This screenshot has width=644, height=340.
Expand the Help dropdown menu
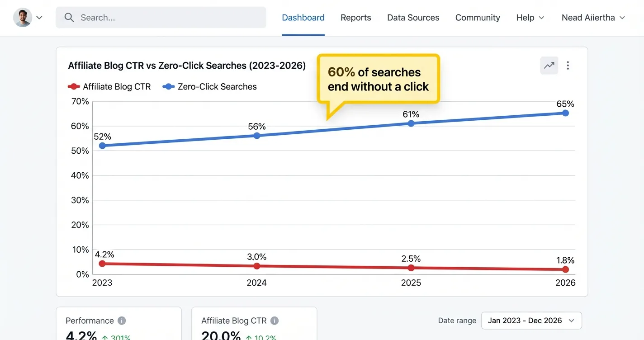coord(530,17)
